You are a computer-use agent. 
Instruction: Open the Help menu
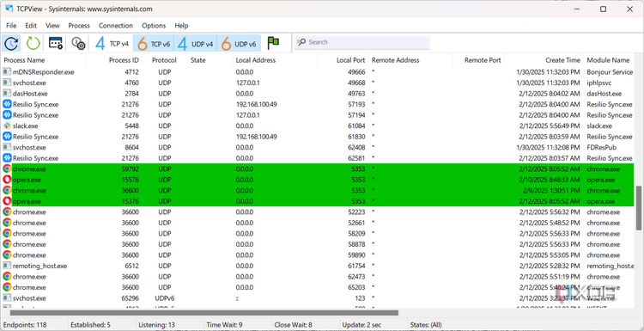point(181,26)
